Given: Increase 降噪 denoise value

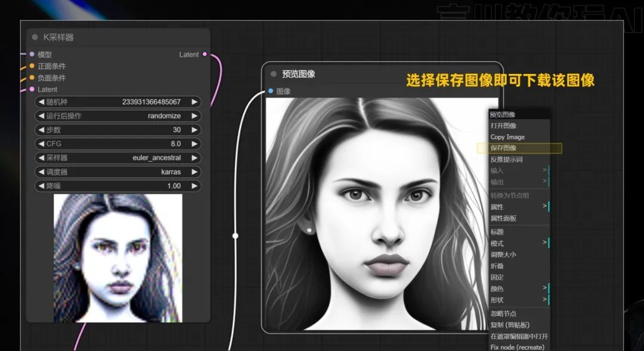Looking at the screenshot, I should 194,185.
